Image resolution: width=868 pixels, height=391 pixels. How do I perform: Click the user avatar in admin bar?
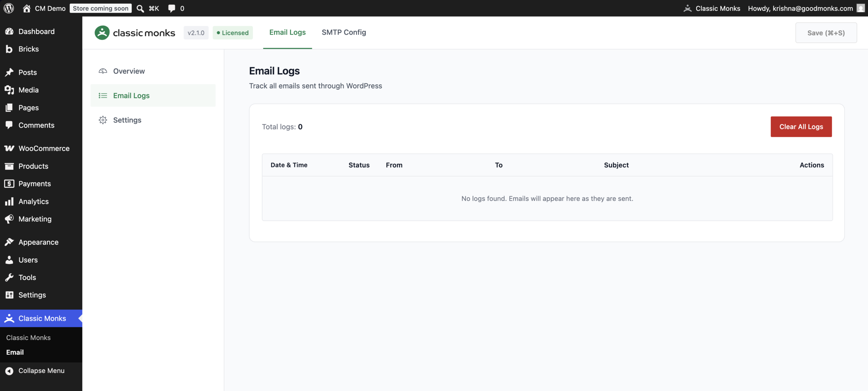coord(861,8)
